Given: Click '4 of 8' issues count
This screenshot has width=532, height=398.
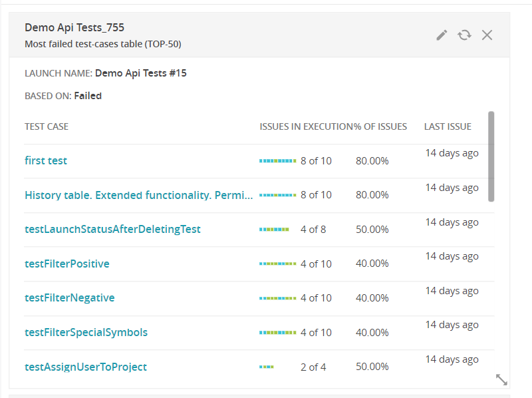Looking at the screenshot, I should tap(313, 230).
